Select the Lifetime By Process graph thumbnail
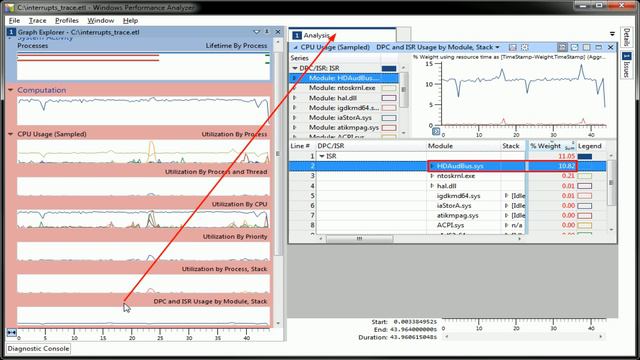 (x=143, y=65)
